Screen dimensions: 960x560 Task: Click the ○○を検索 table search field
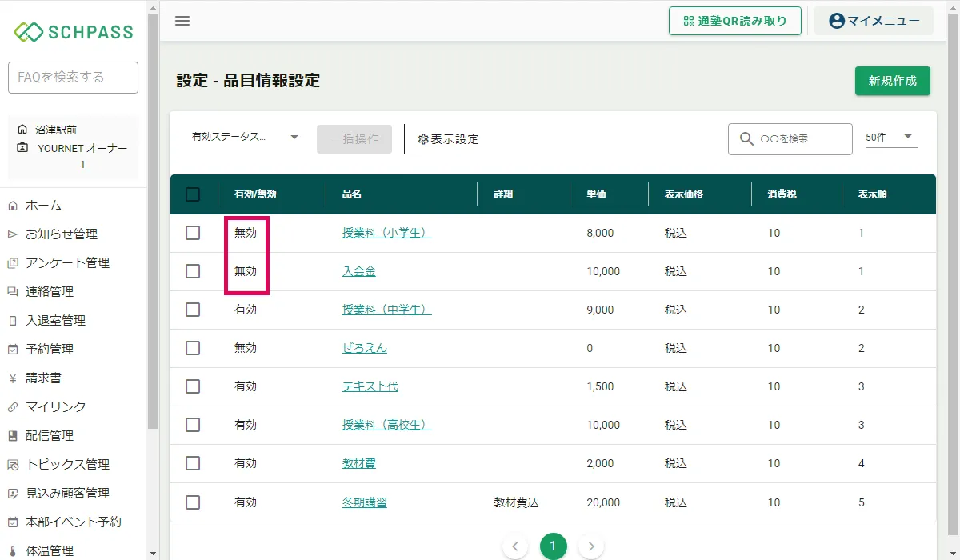pyautogui.click(x=790, y=138)
